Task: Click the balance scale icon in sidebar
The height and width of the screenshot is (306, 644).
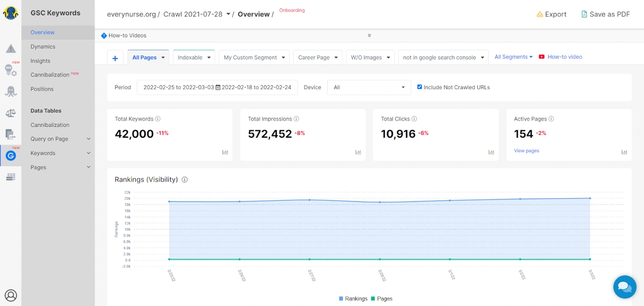Action: pyautogui.click(x=11, y=113)
